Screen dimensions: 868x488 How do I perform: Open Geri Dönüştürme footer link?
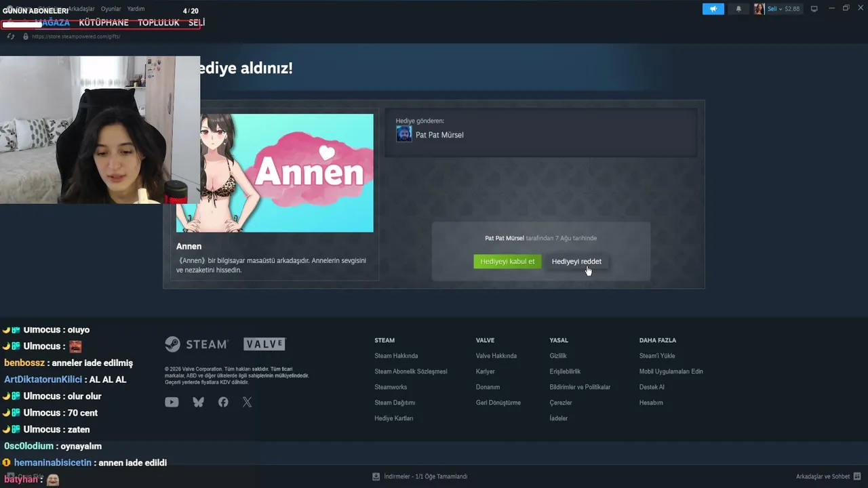[498, 403]
